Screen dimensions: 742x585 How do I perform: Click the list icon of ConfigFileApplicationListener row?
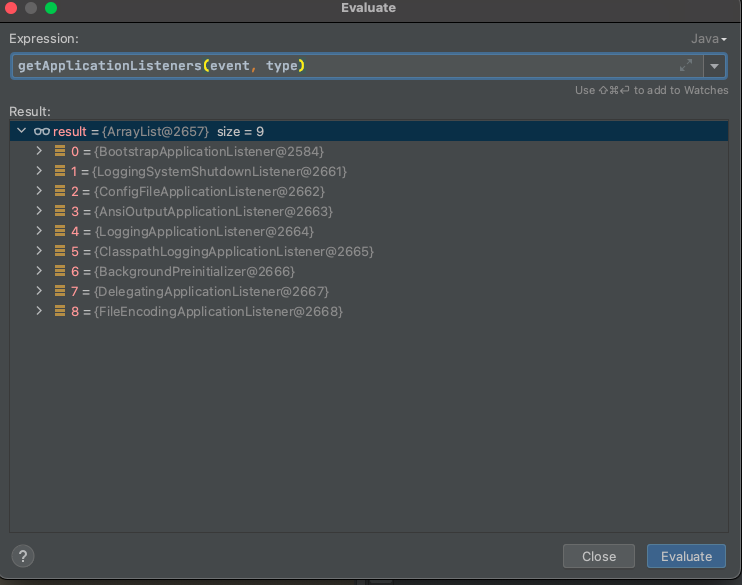coord(60,191)
